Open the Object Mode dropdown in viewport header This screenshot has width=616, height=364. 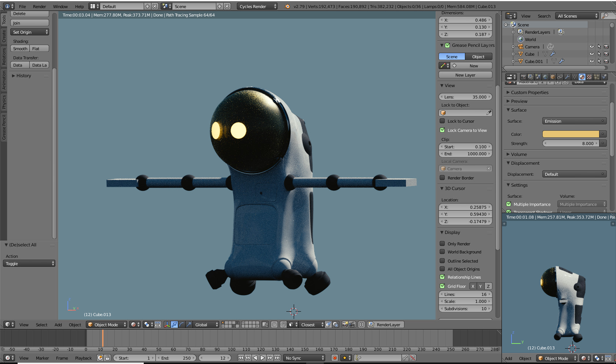pos(107,324)
